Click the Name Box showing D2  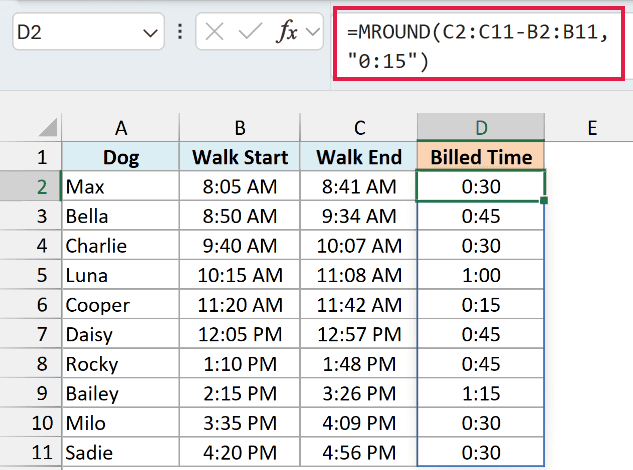88,31
